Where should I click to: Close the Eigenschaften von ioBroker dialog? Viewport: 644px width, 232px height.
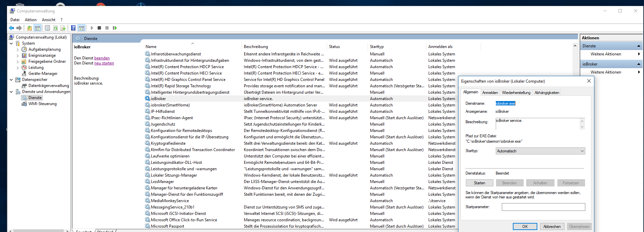click(x=589, y=81)
